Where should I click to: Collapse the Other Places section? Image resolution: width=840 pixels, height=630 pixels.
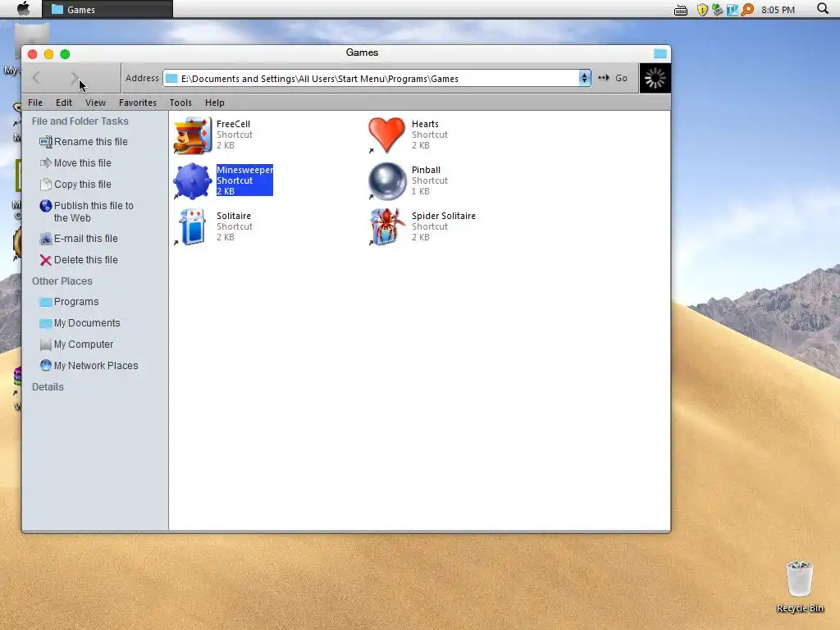tap(62, 281)
